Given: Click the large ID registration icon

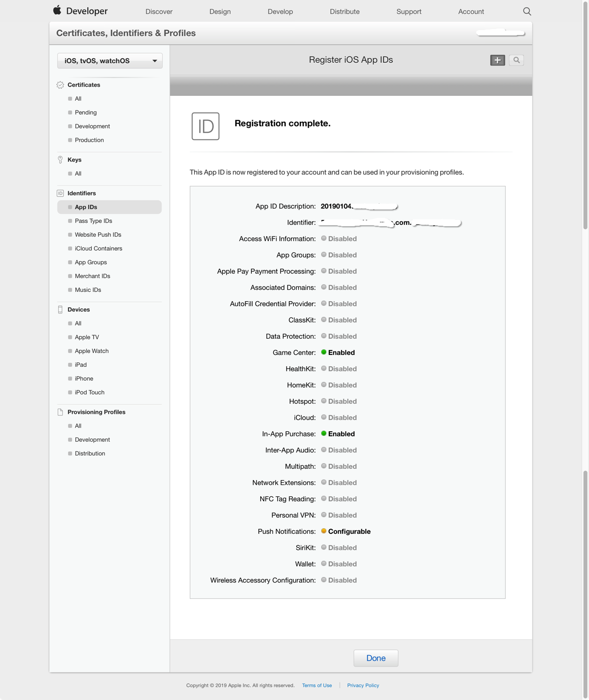Looking at the screenshot, I should (x=206, y=126).
